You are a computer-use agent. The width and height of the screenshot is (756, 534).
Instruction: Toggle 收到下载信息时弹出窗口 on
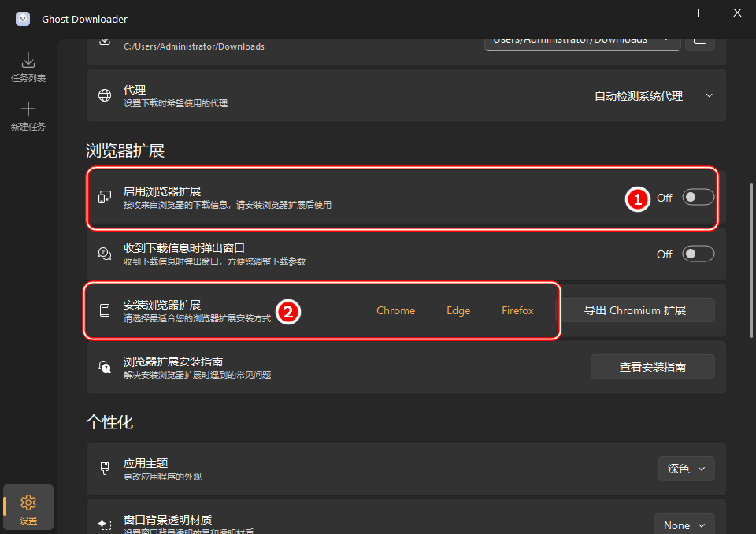click(x=698, y=254)
